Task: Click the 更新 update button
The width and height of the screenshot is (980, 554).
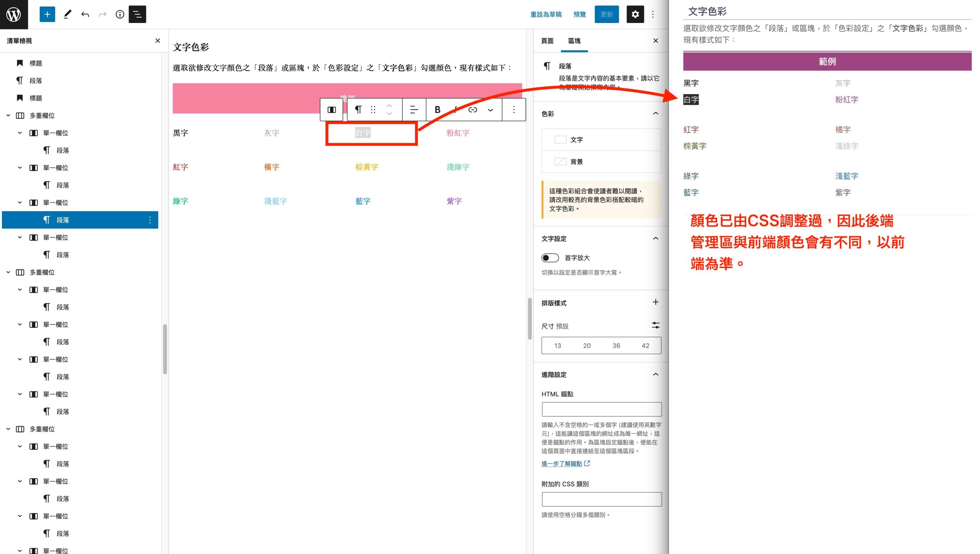Action: click(x=607, y=15)
